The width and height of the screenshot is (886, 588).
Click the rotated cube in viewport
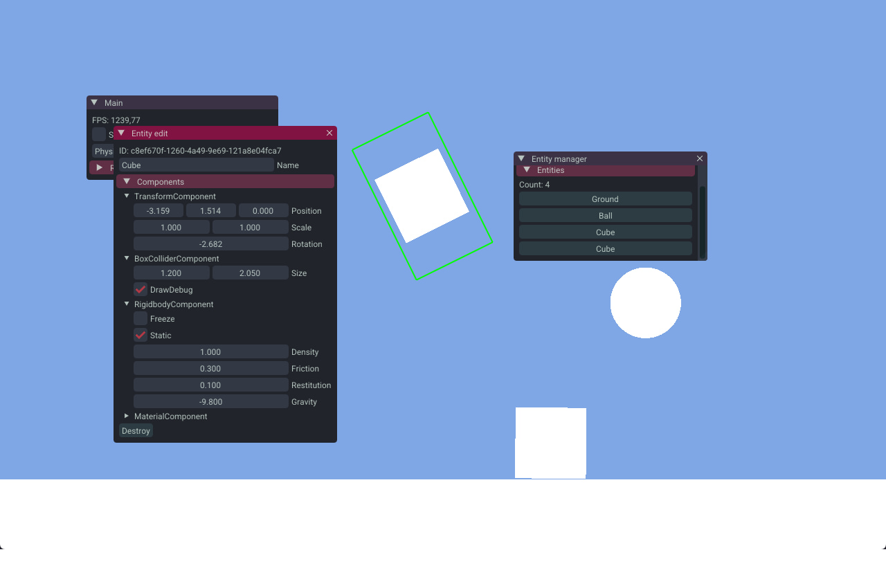[422, 196]
